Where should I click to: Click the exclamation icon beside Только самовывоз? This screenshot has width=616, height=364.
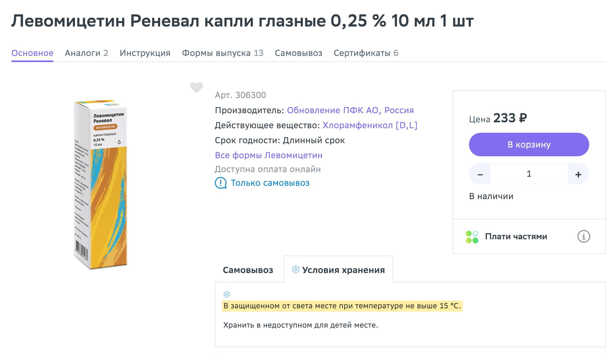pyautogui.click(x=221, y=183)
